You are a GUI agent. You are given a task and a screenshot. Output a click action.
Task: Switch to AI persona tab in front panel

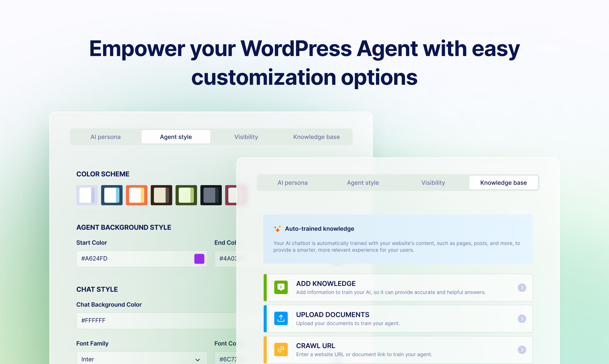coord(293,183)
